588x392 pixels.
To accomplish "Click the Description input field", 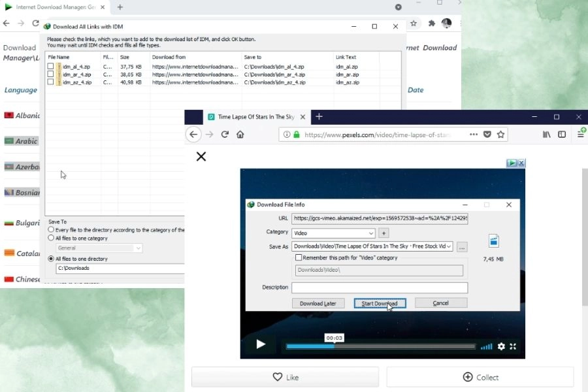I will (x=380, y=287).
